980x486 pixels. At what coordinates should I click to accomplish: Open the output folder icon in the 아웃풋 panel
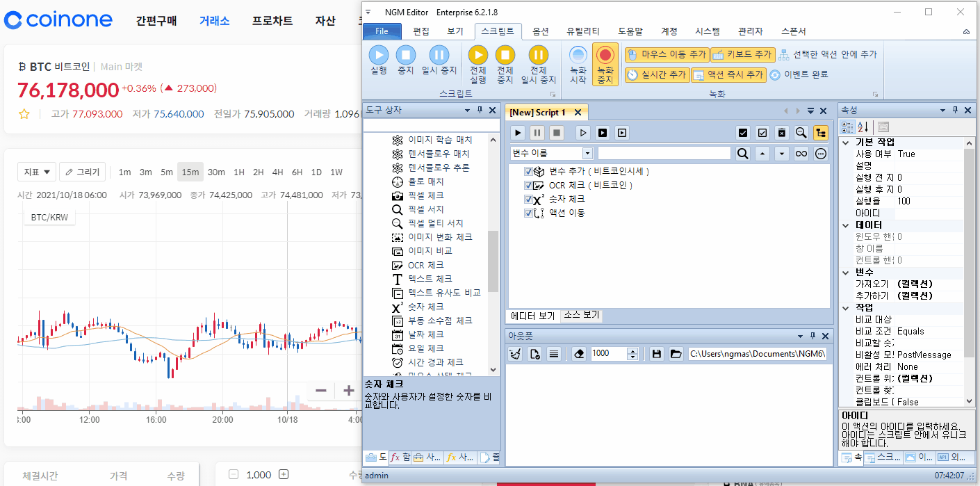coord(676,353)
